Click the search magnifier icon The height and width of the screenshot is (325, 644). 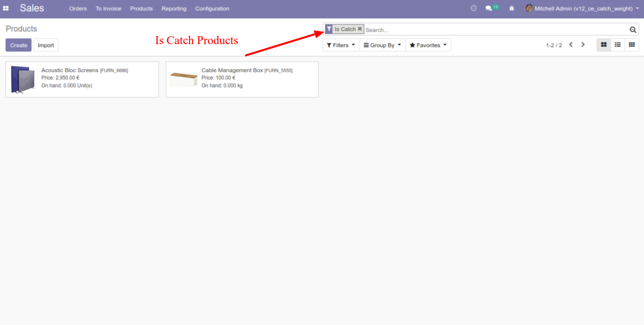click(x=633, y=30)
